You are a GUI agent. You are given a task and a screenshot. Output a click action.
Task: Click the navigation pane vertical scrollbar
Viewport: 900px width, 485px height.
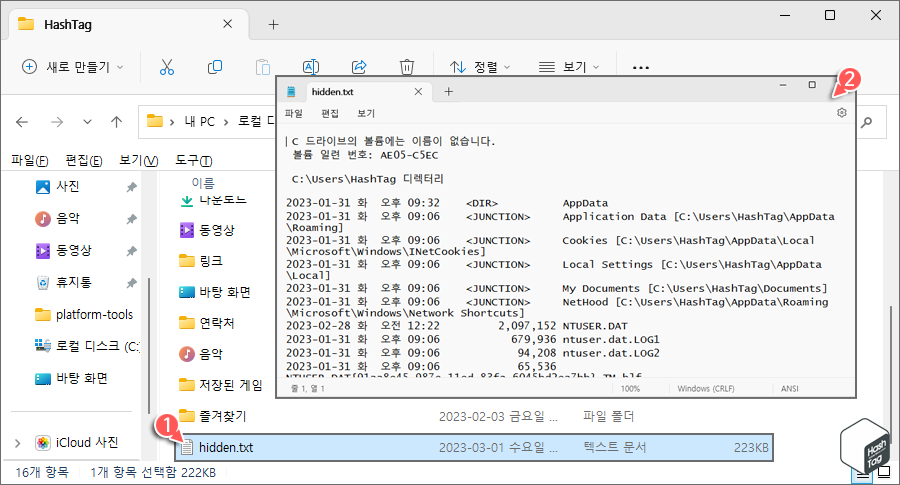[x=149, y=344]
